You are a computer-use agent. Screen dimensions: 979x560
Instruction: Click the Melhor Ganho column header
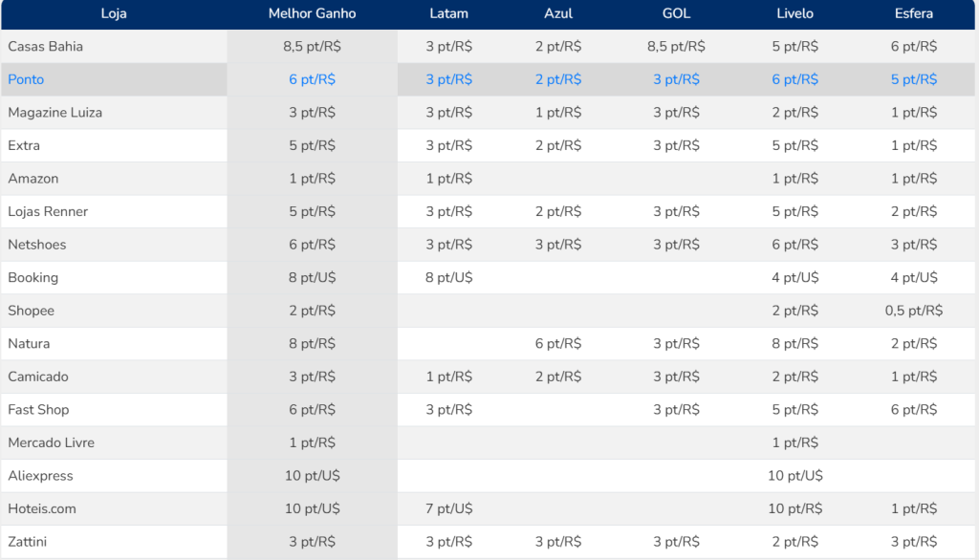click(x=312, y=13)
